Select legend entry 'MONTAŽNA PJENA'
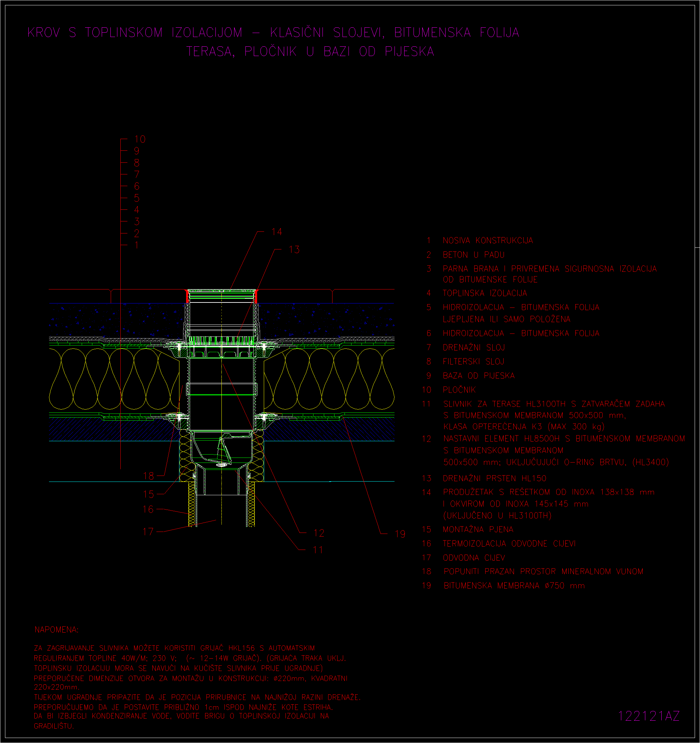 [478, 529]
